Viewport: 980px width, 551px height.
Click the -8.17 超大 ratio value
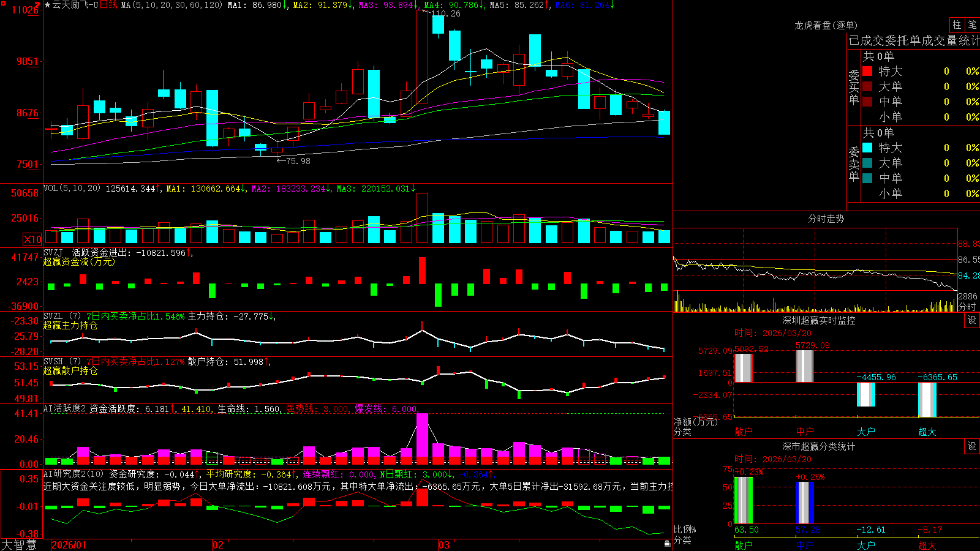coord(930,530)
